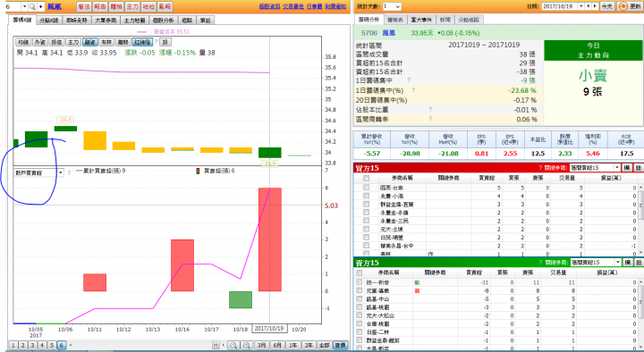Click help icon beside 1日籌碼集中(%)

pos(413,90)
